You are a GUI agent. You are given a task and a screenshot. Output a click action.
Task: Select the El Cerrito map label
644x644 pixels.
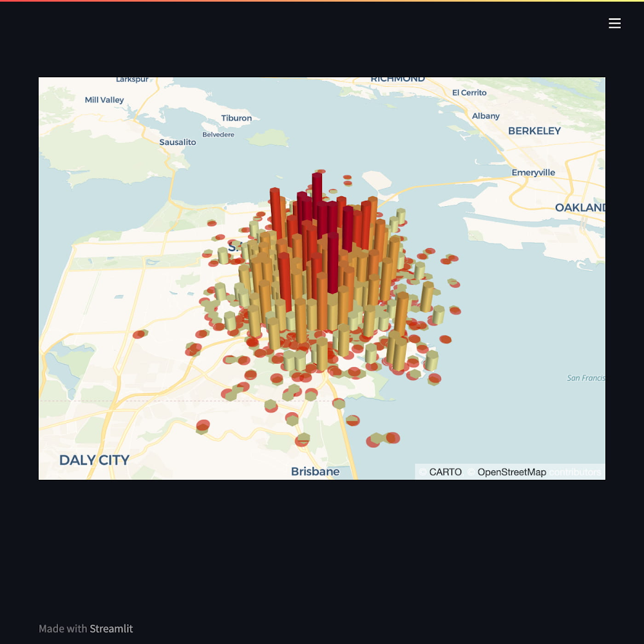point(469,93)
